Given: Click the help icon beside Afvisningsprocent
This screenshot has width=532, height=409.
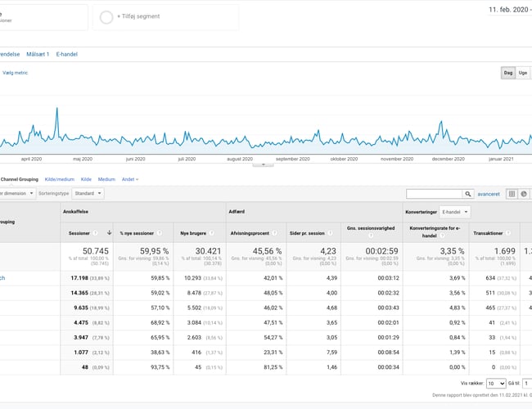Looking at the screenshot, I should [x=275, y=233].
